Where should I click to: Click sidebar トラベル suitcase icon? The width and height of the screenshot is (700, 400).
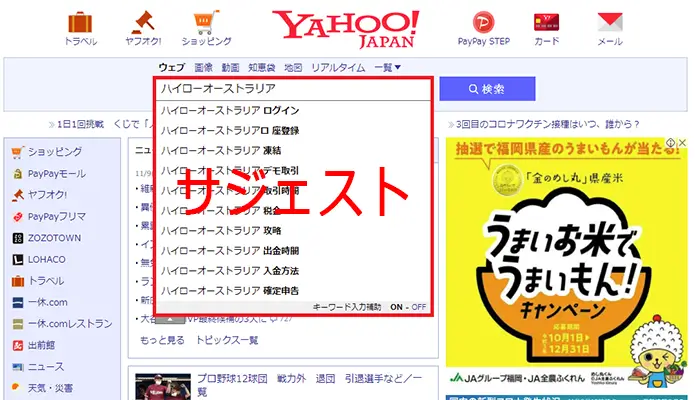17,281
